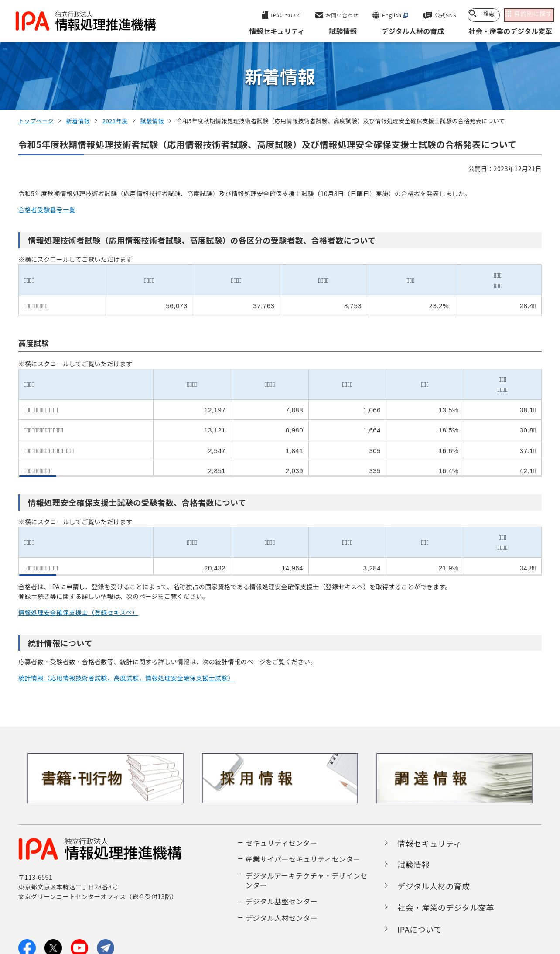Open footer link セキュリティセンター
The image size is (560, 954).
point(281,843)
